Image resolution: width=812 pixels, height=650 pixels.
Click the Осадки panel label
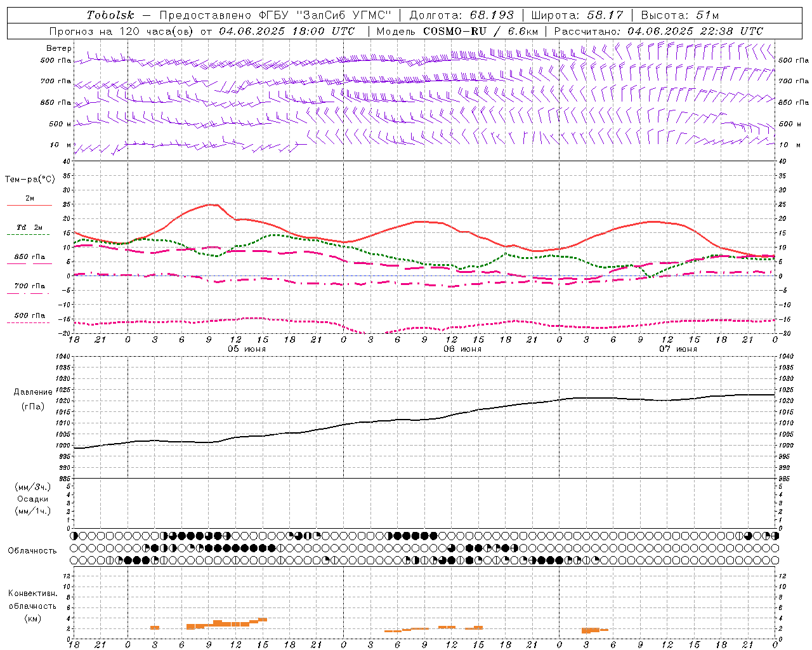[x=32, y=499]
